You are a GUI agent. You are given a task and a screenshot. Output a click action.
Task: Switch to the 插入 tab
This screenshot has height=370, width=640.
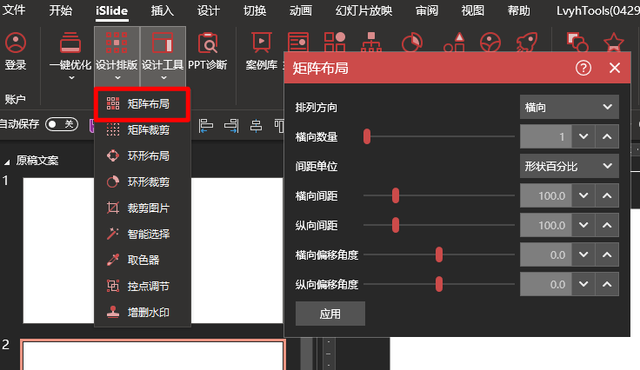click(x=162, y=10)
